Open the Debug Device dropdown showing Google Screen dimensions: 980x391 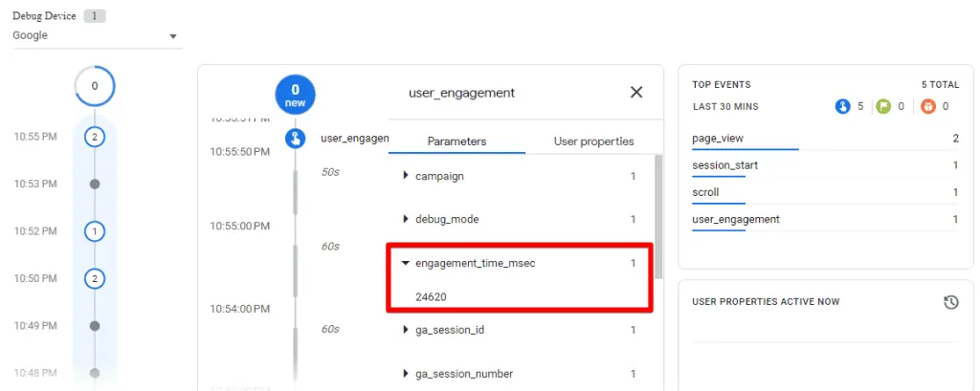pyautogui.click(x=97, y=36)
